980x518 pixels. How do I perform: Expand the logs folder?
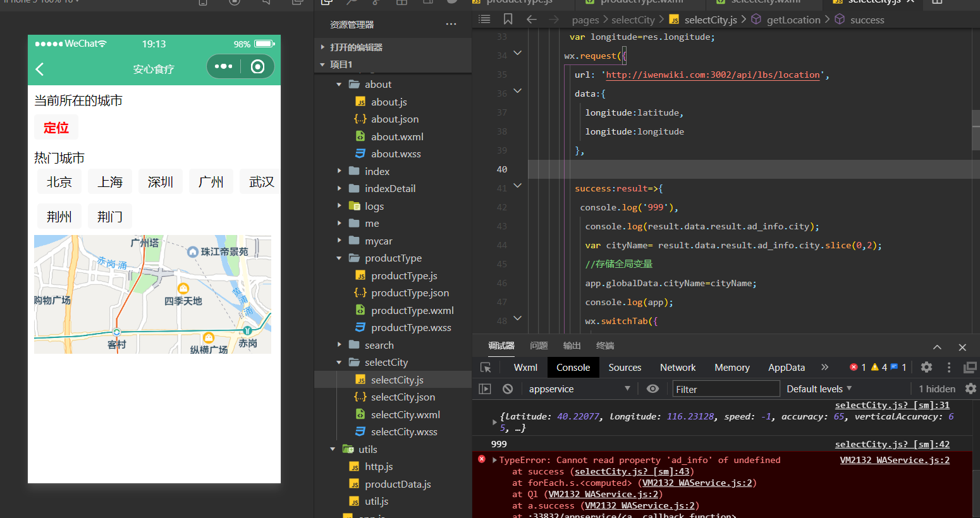point(340,206)
